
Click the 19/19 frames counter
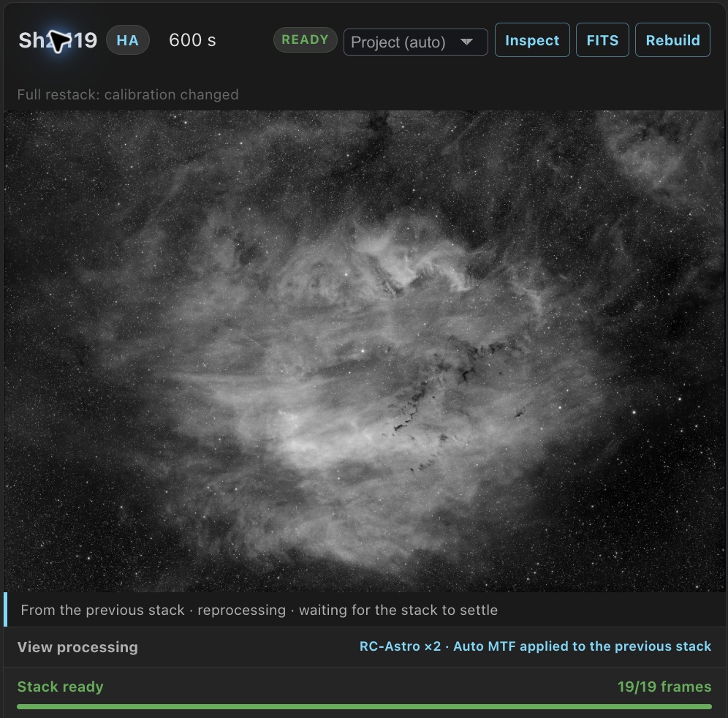click(x=664, y=687)
